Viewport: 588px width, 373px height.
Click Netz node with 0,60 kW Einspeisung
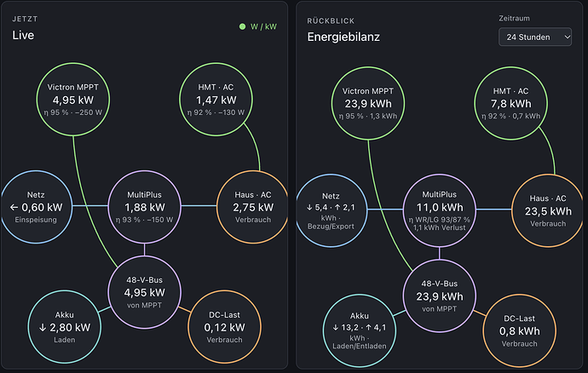tap(36, 207)
